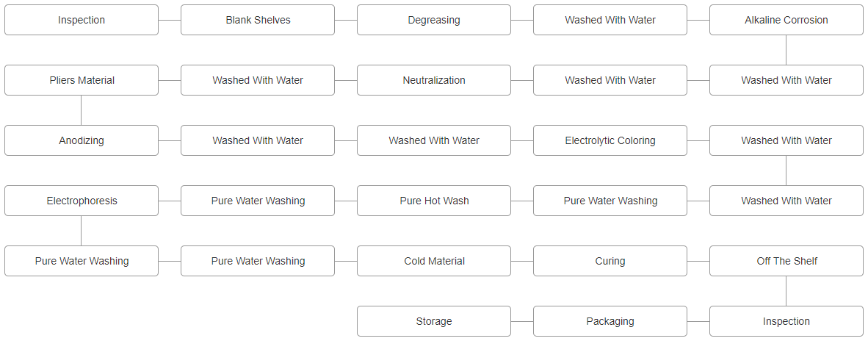
Task: Select the final Inspection box beside Packaging
Action: 786,321
